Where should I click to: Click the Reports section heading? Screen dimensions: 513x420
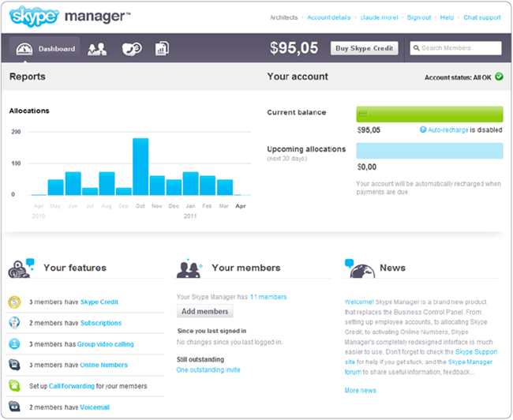28,77
